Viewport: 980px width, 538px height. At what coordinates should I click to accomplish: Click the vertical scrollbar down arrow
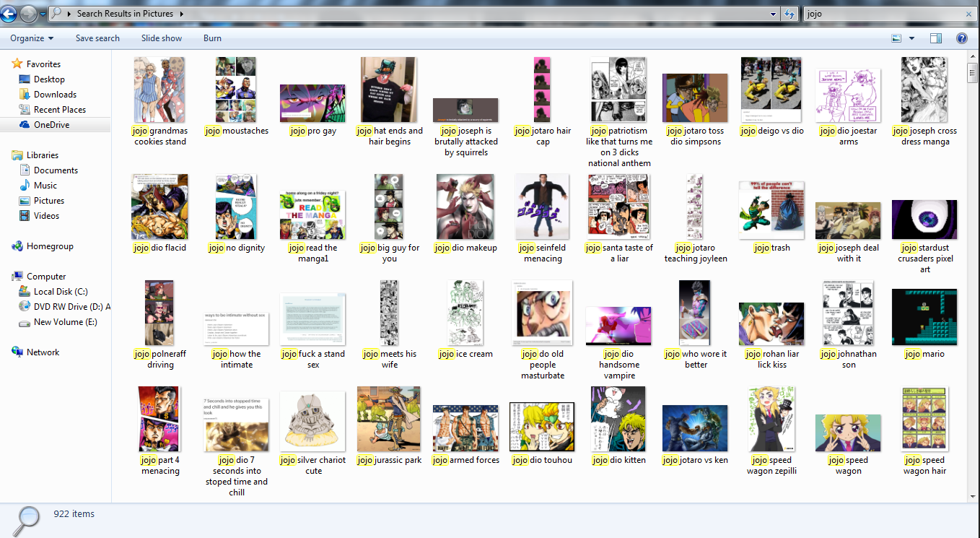click(973, 497)
